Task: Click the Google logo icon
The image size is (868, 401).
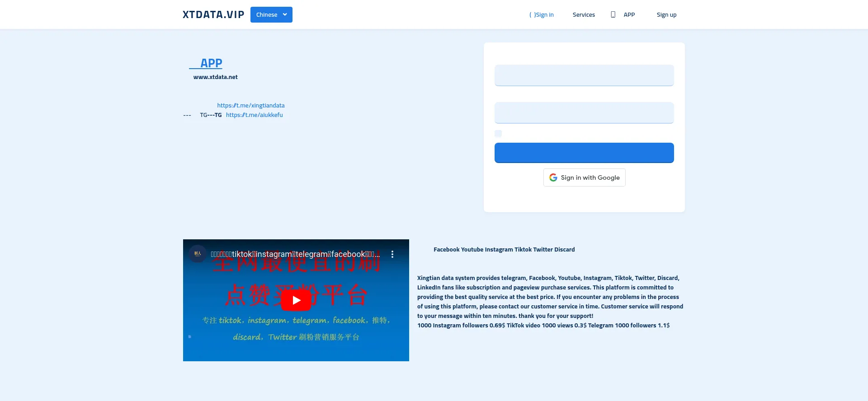Action: pyautogui.click(x=553, y=177)
